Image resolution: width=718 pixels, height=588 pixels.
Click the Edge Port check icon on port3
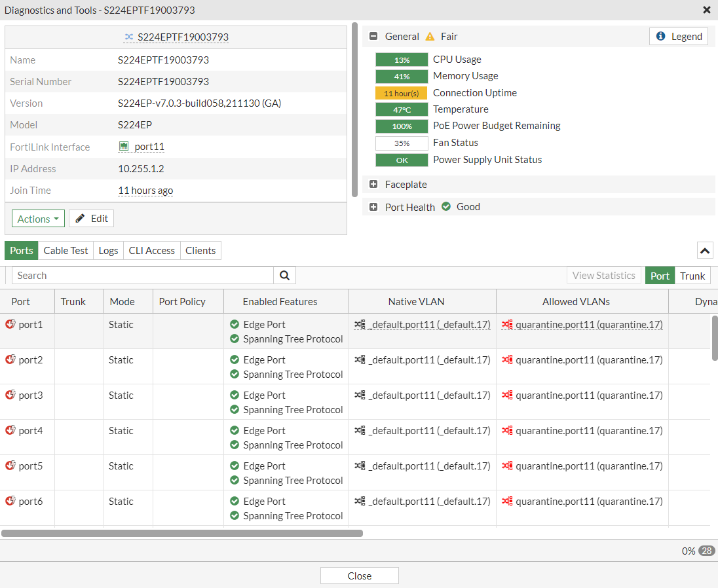tap(235, 395)
